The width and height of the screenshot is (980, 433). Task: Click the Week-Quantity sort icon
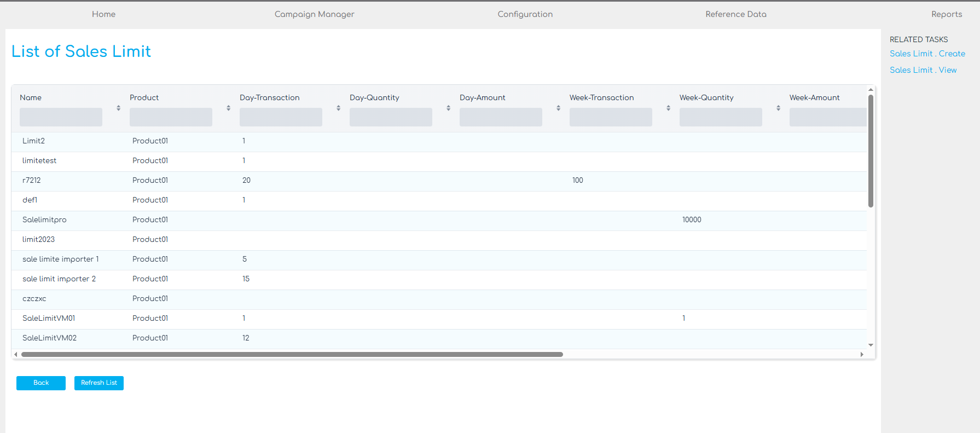pyautogui.click(x=778, y=108)
